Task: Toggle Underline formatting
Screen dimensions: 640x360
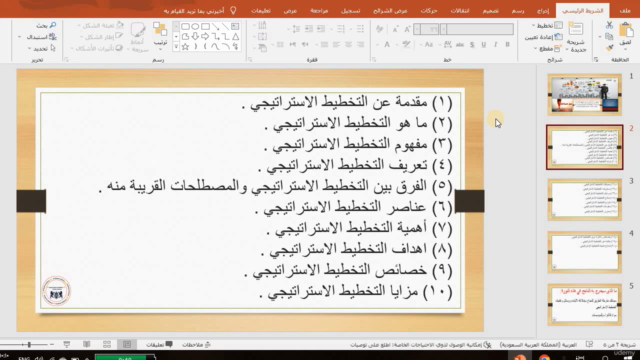Action: (x=484, y=45)
